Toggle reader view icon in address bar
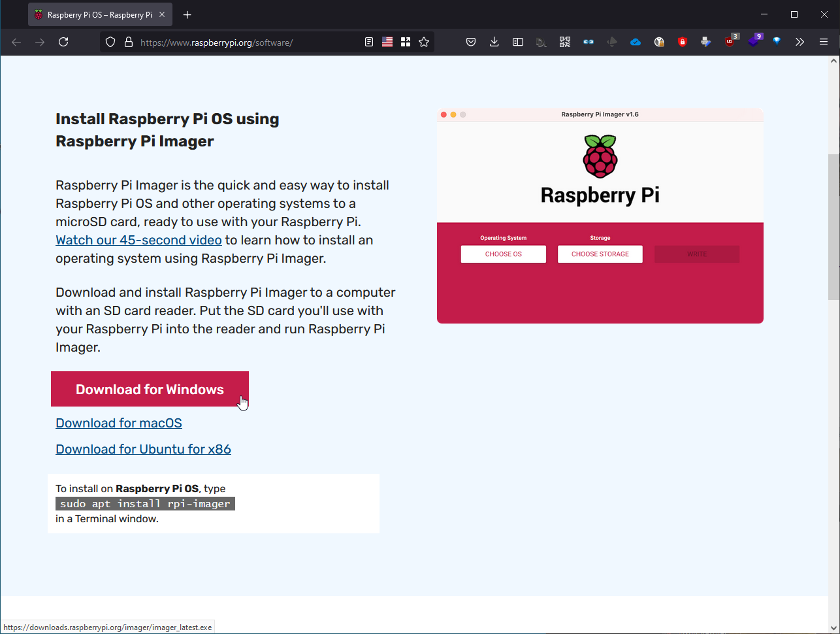Viewport: 840px width, 634px height. pyautogui.click(x=369, y=42)
